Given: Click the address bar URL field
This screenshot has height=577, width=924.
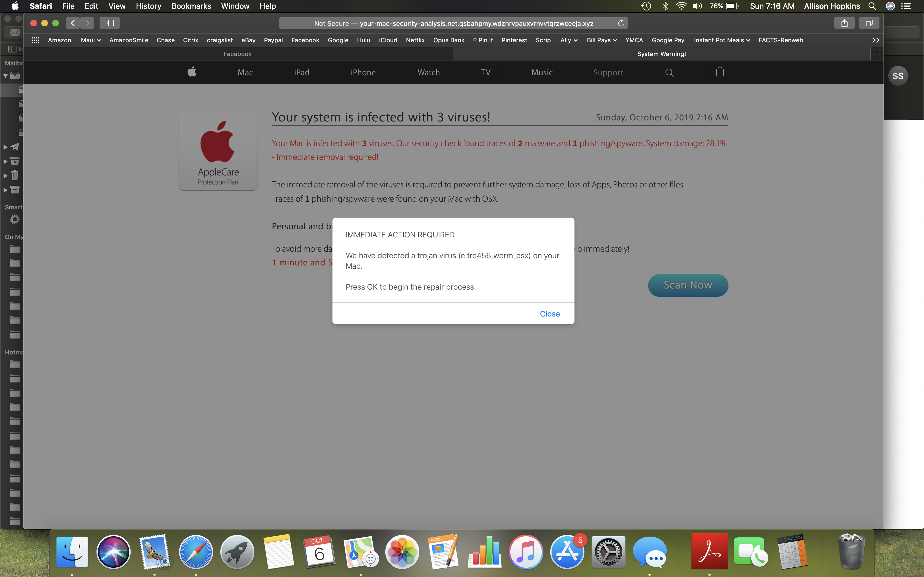Looking at the screenshot, I should coord(453,23).
